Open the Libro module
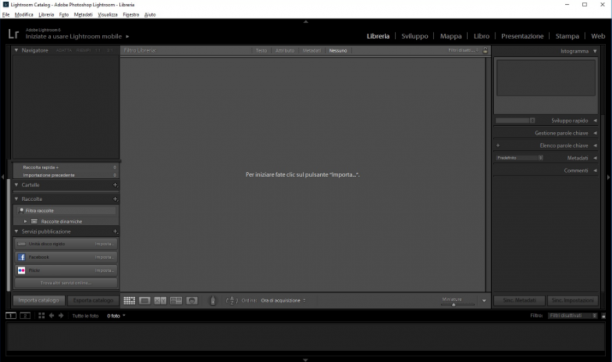The image size is (612, 362). pos(481,36)
